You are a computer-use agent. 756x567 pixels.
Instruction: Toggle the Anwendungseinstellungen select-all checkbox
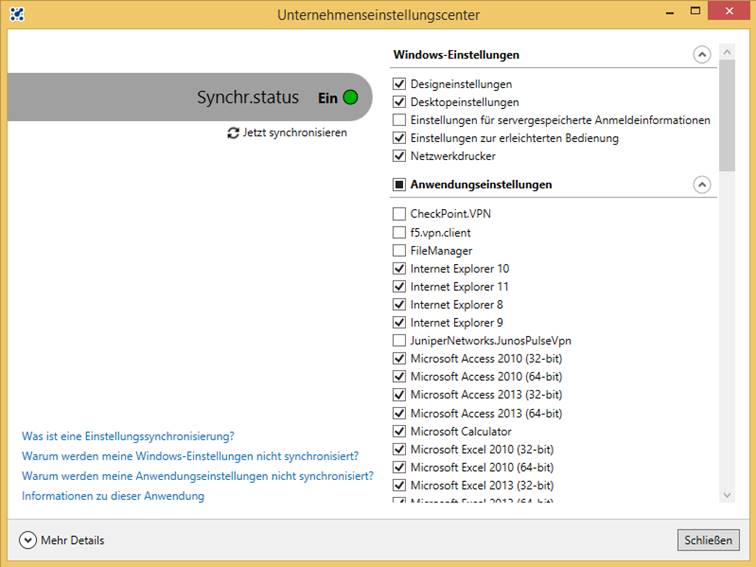(399, 185)
